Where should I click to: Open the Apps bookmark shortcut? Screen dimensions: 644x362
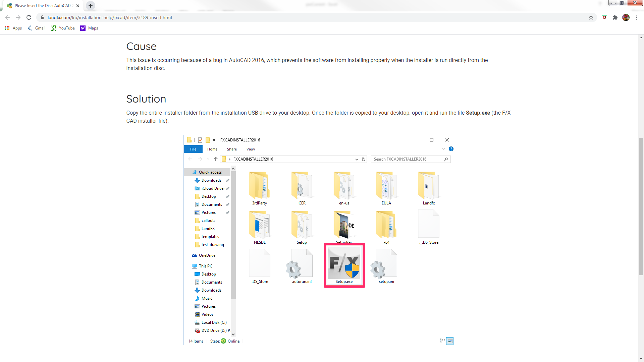tap(13, 28)
